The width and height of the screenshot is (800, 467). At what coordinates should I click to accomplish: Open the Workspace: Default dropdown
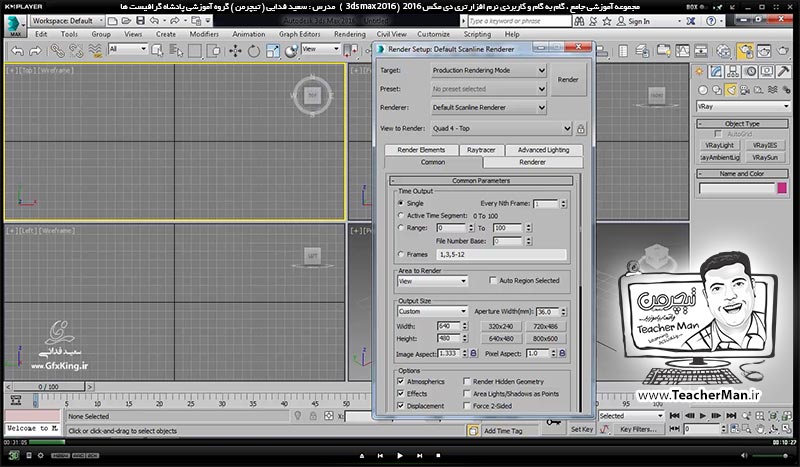point(67,21)
